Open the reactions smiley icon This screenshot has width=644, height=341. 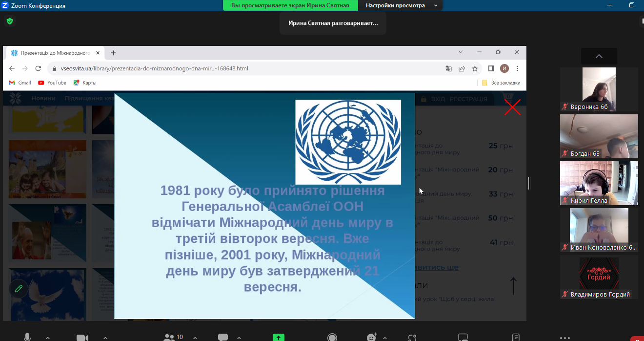point(372,337)
